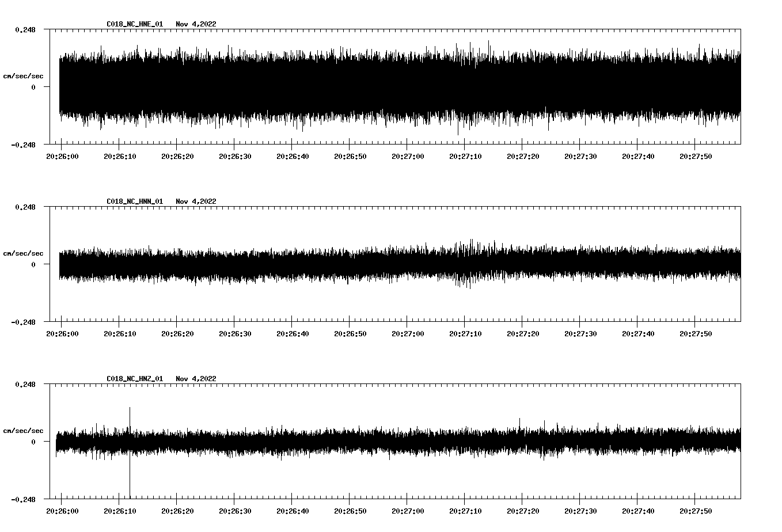Click the 20:26:20 time label under HNN plot
The image size is (782, 532).
tap(177, 334)
